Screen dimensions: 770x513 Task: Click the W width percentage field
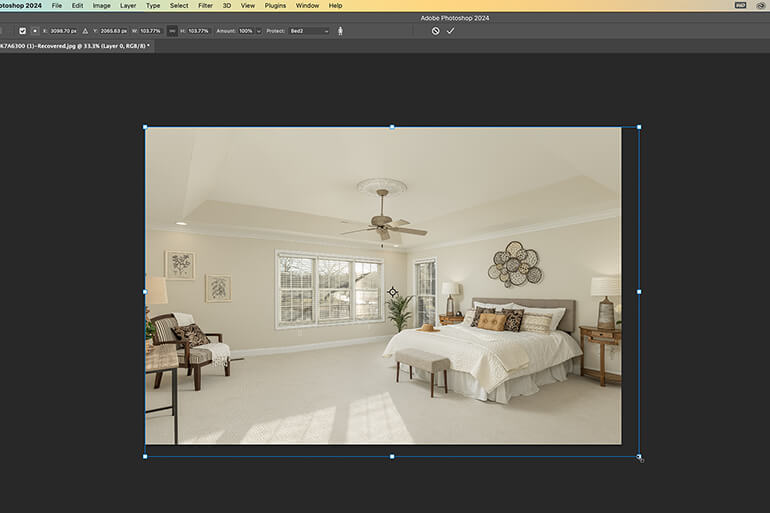(150, 31)
